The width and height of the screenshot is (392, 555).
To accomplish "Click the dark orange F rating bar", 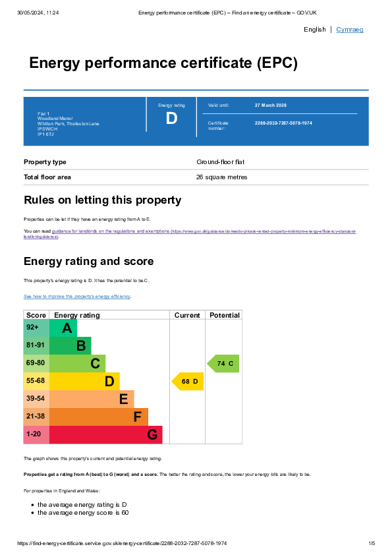I will tap(98, 417).
